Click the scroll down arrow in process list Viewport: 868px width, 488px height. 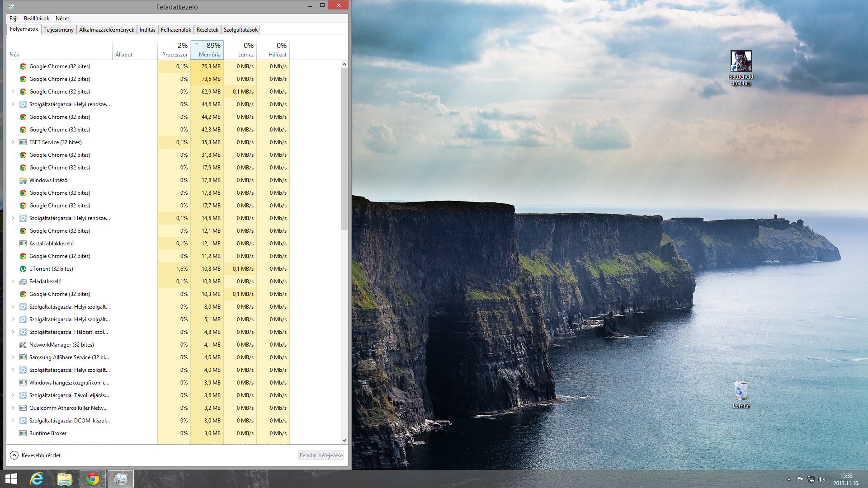tap(344, 440)
